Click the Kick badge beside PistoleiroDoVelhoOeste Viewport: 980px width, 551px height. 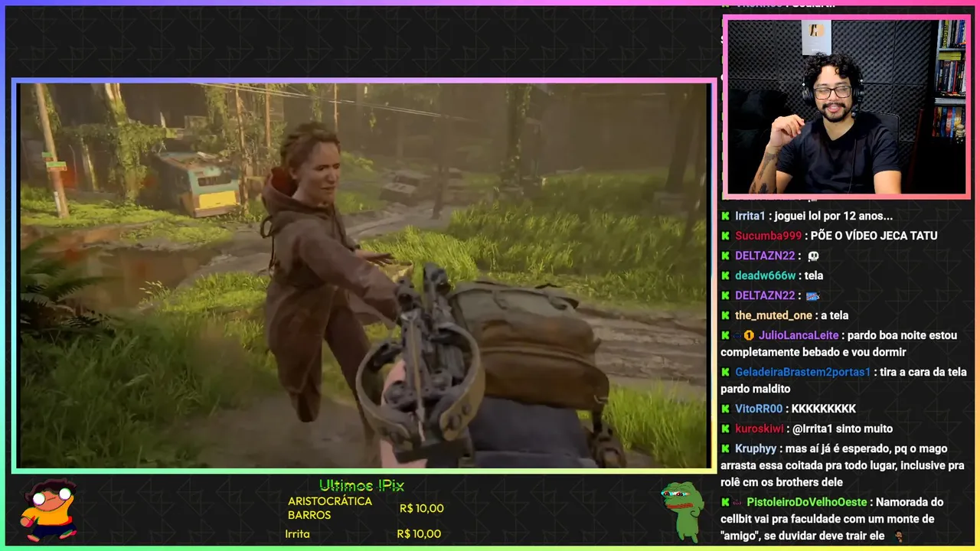pos(725,502)
